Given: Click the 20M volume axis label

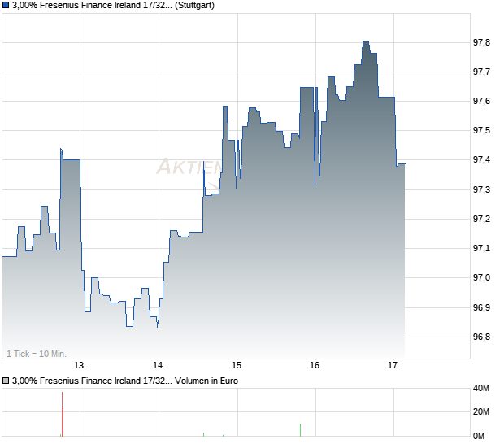Looking at the screenshot, I should (x=481, y=411).
